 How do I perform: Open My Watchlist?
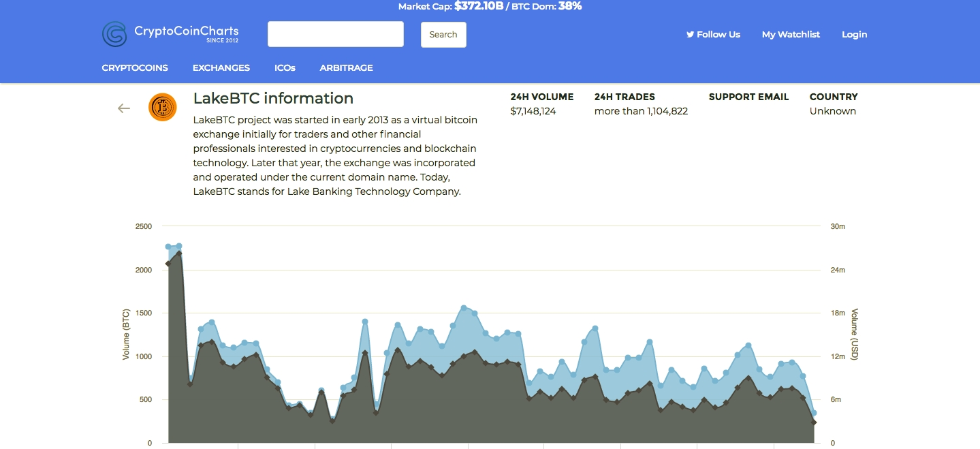[x=791, y=34]
